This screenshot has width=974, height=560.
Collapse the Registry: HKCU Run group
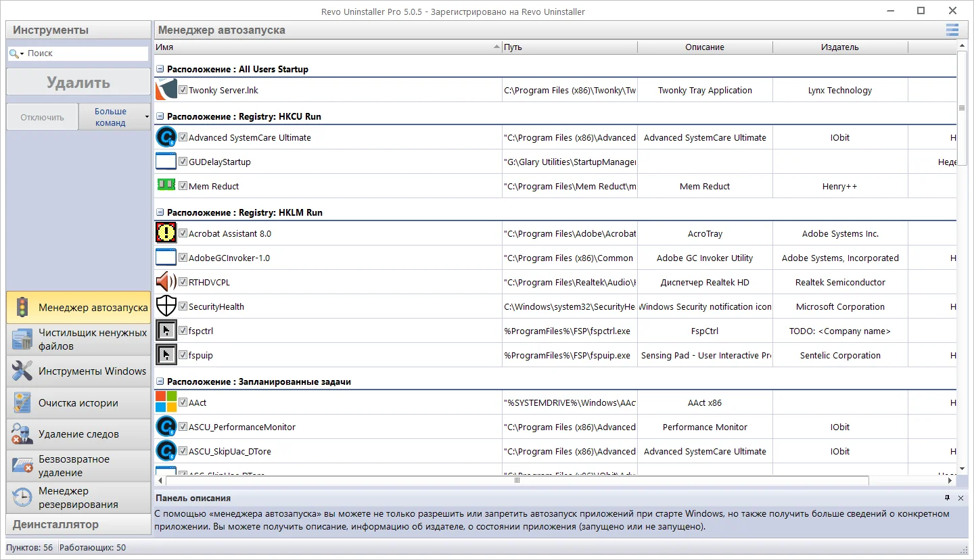coord(160,116)
